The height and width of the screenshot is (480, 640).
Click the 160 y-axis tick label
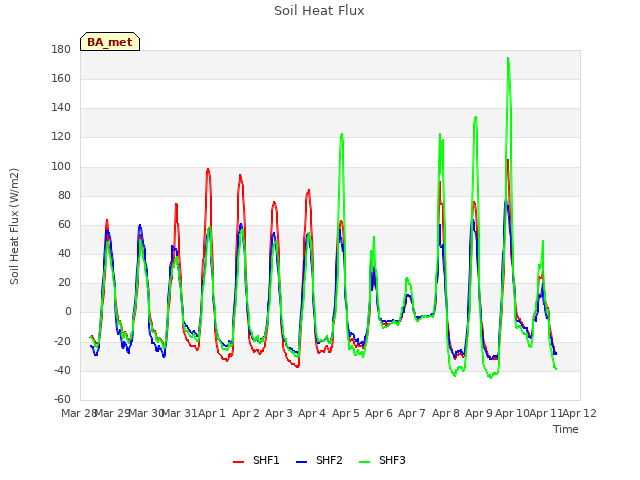pyautogui.click(x=61, y=78)
